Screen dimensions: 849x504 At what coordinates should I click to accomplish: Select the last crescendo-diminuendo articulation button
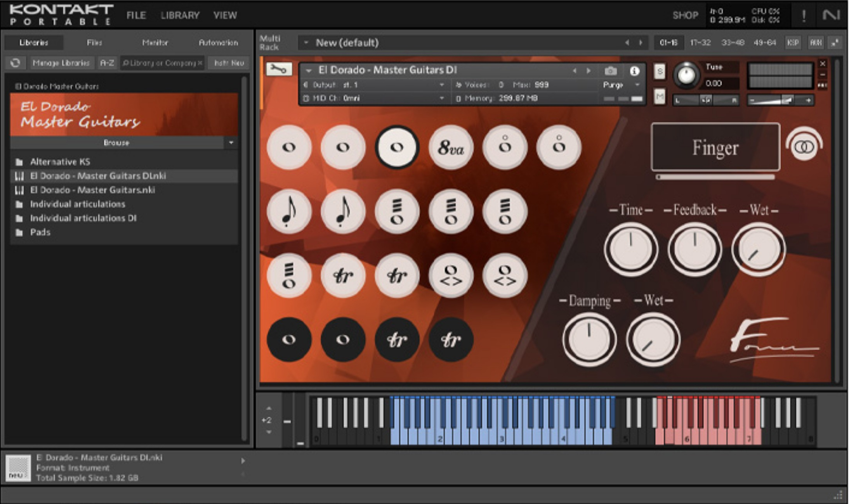(x=505, y=275)
